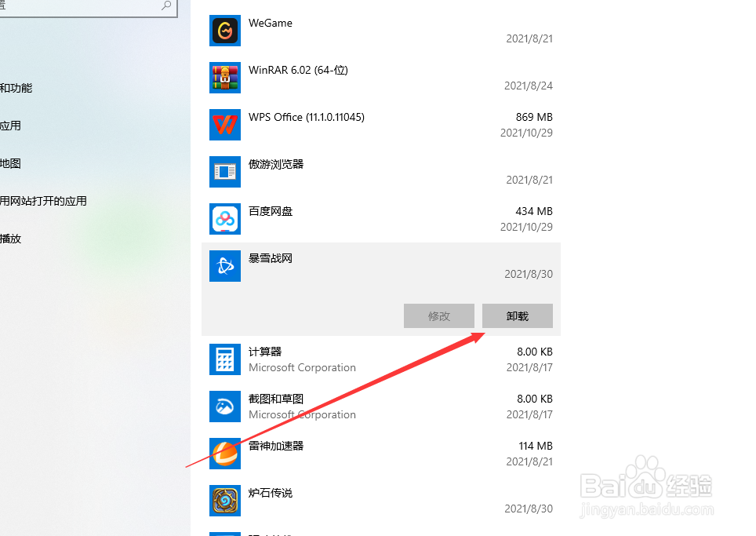Select the 百度网盘 entry name
The height and width of the screenshot is (536, 756).
click(271, 211)
